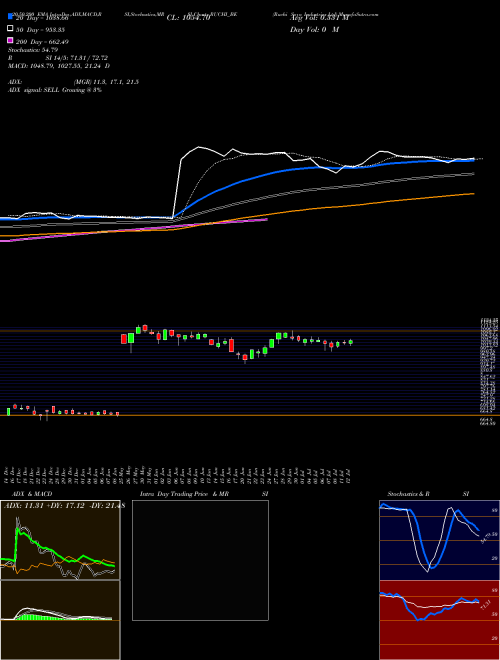The width and height of the screenshot is (500, 660).
Task: Click the '71.31' RSI value label
Action: (x=485, y=606)
